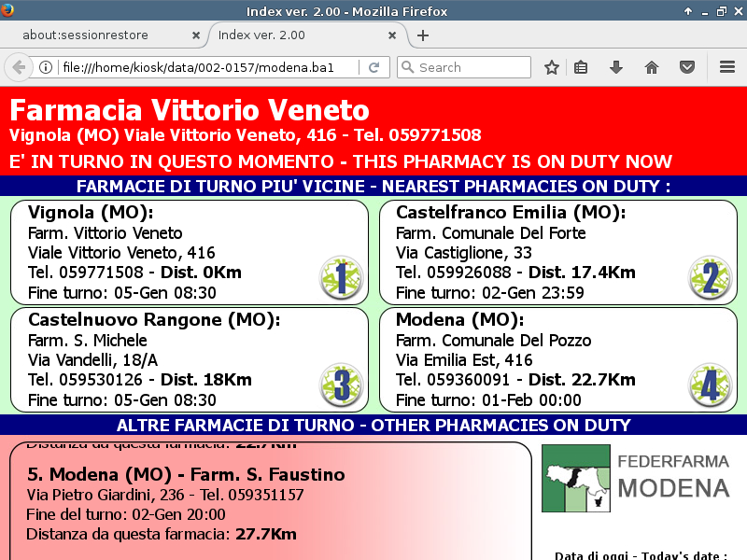
Task: Open the Firefox downloads arrow icon
Action: coord(616,67)
